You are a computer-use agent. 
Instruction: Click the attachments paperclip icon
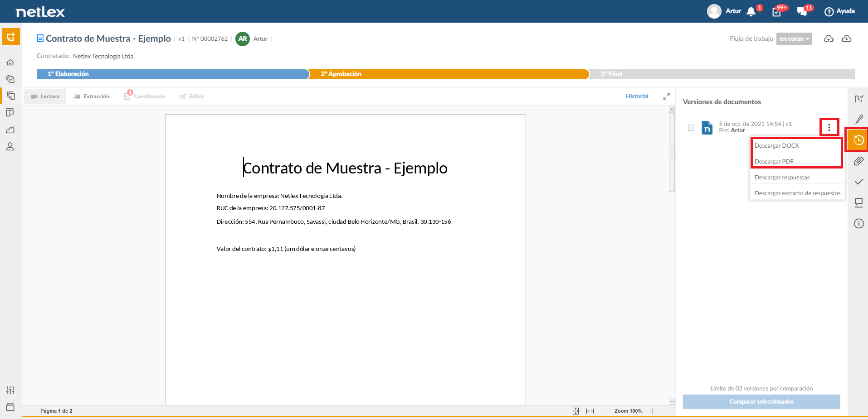(858, 161)
